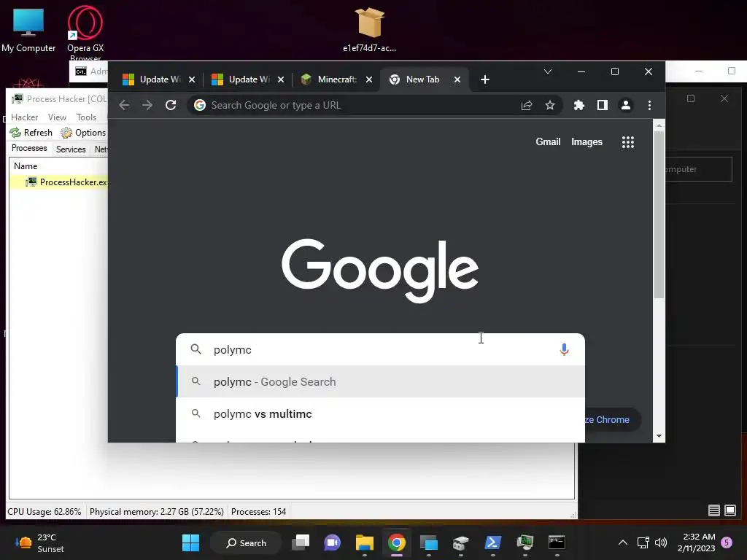Viewport: 747px width, 560px height.
Task: Open the Hacker menu in Process Hacker
Action: pyautogui.click(x=24, y=117)
